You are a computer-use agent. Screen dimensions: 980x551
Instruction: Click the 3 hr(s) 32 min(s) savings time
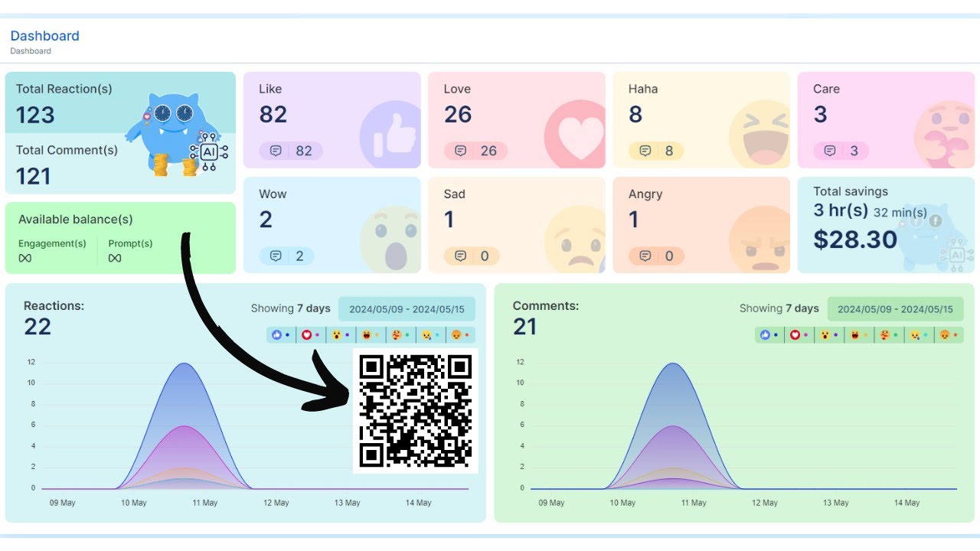[x=870, y=211]
